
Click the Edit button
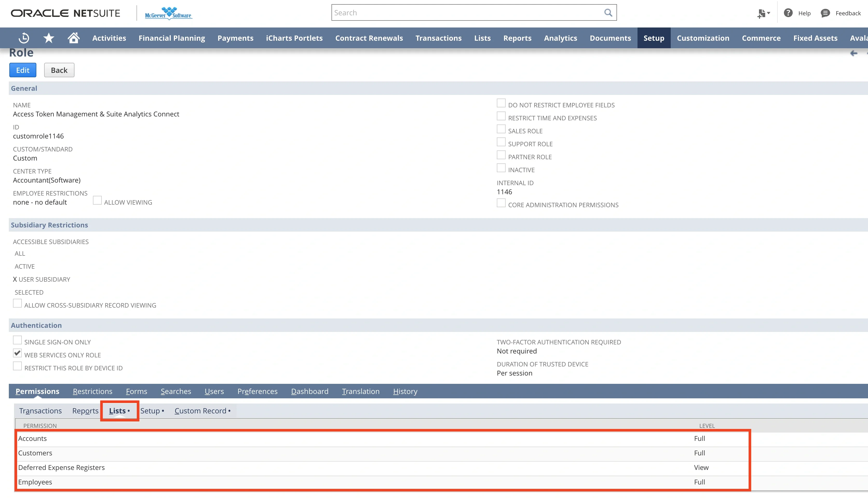click(22, 70)
